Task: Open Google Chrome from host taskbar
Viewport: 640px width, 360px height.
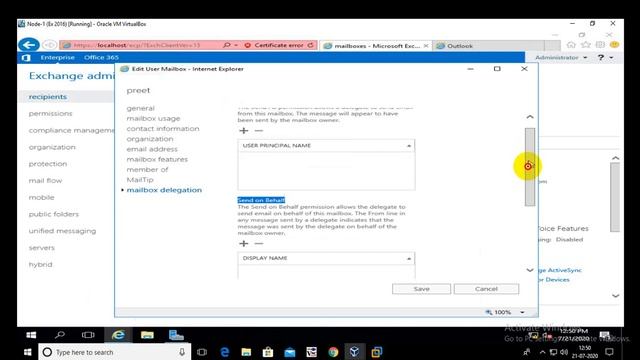Action: pos(333,352)
